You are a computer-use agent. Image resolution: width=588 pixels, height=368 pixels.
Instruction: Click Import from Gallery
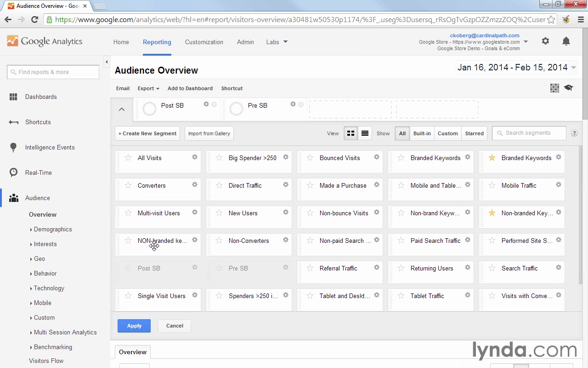(x=209, y=133)
